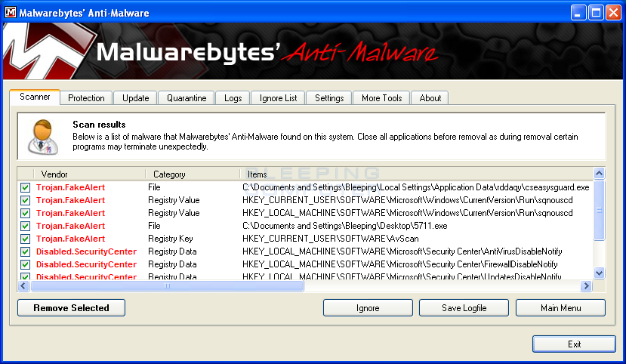Switch to the Quarantine tab
The height and width of the screenshot is (364, 626).
pos(187,98)
